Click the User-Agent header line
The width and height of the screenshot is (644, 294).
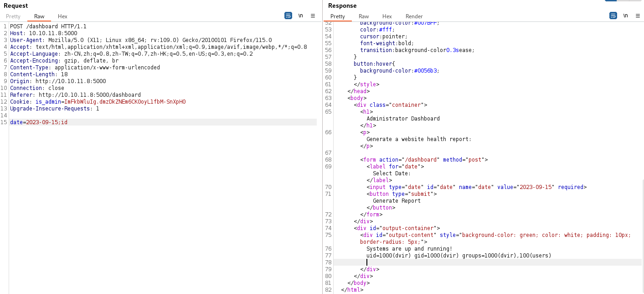[x=141, y=40]
